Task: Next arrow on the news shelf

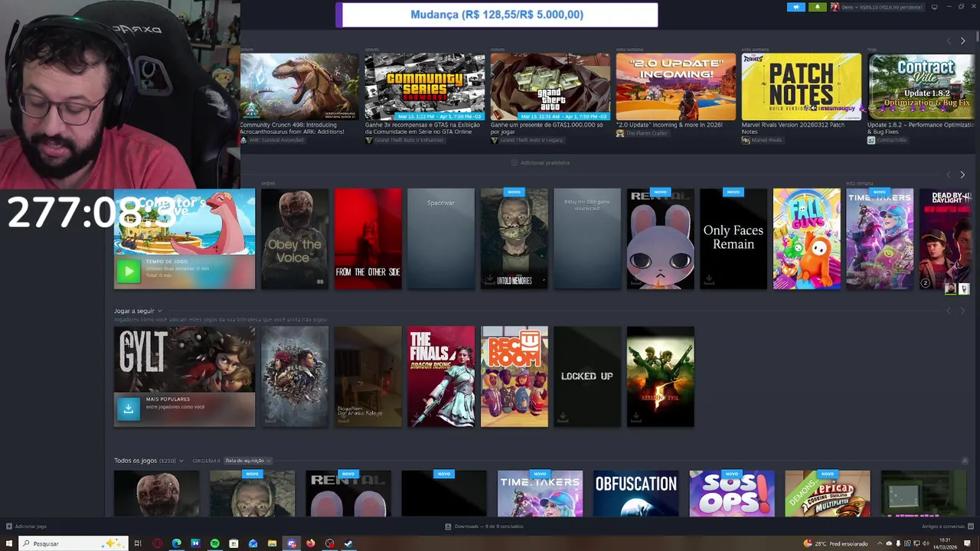Action: point(962,41)
